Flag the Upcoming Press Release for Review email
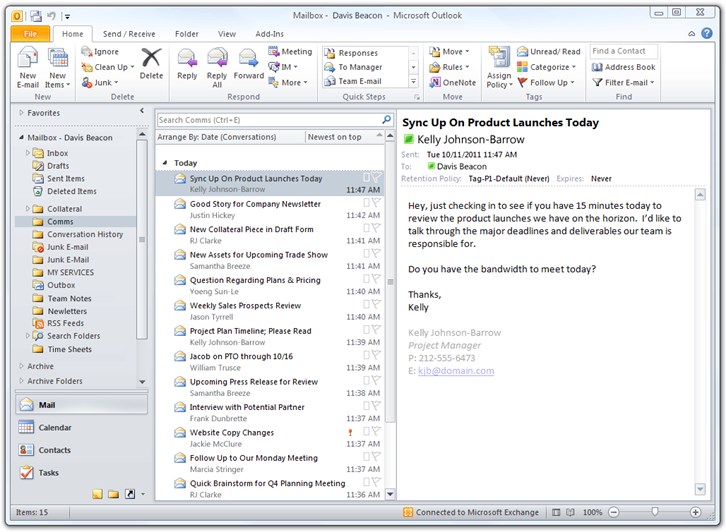This screenshot has height=532, width=726. click(x=376, y=380)
